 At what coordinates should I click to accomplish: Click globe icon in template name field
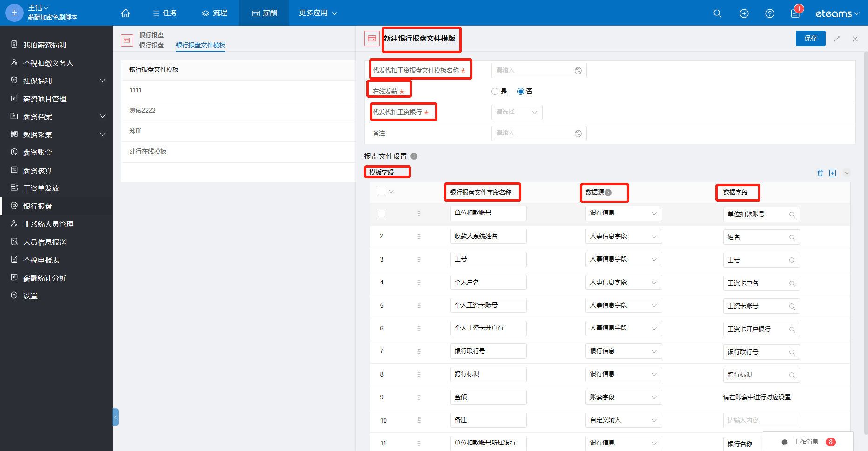(578, 71)
